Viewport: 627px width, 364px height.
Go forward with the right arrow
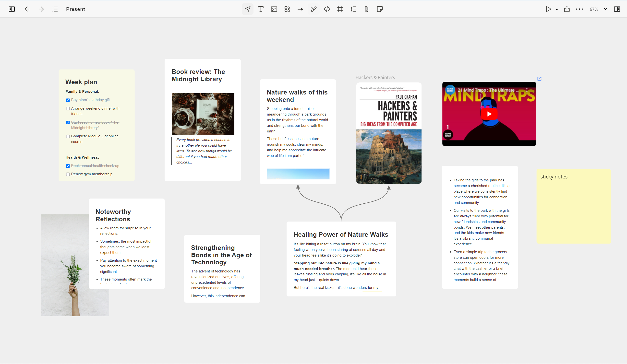(41, 9)
